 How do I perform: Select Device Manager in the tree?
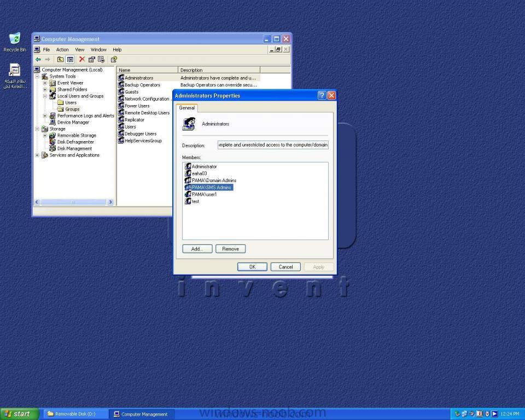(x=73, y=122)
